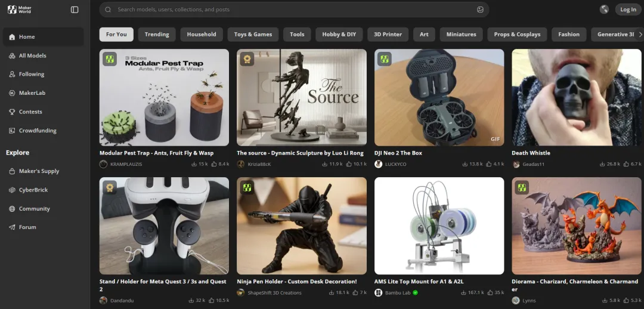This screenshot has width=644, height=309.
Task: Open Krizia88cK user avatar
Action: (241, 164)
